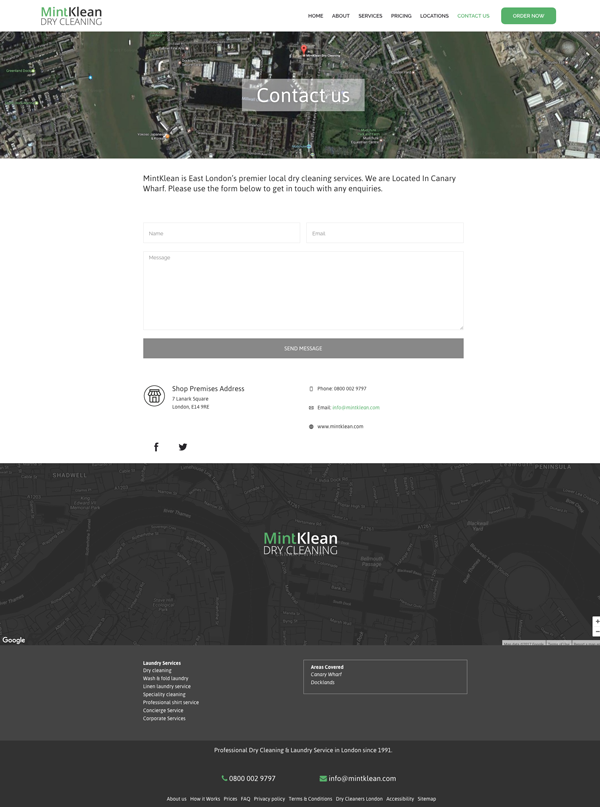Viewport: 600px width, 807px height.
Task: Open the Accessibility bottom link
Action: click(x=400, y=799)
